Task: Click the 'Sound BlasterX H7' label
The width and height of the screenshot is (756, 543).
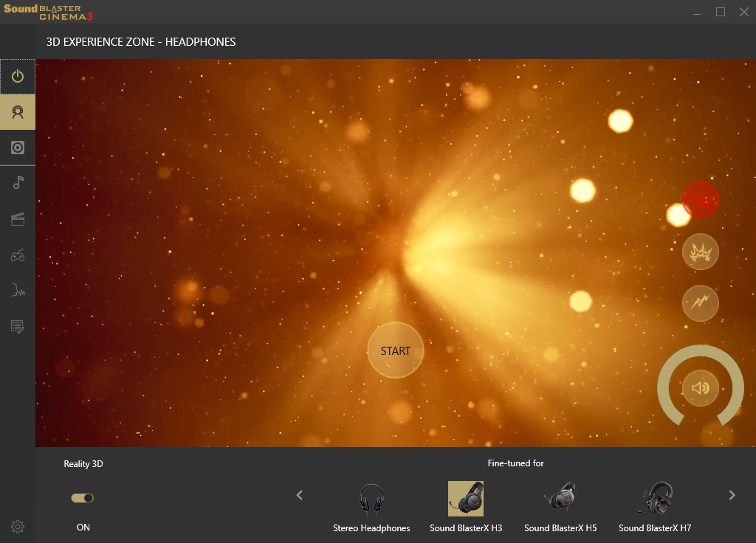Action: pos(655,528)
